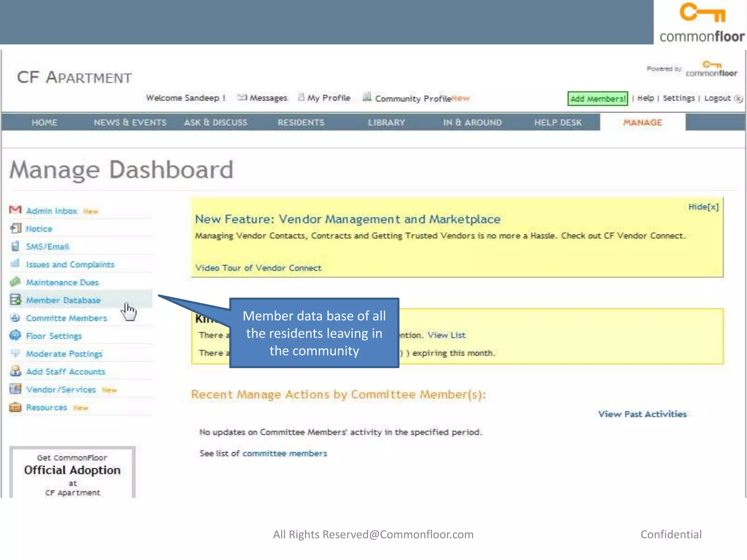Viewport: 747px width, 560px height.
Task: Switch to the HELP DESK tab
Action: pyautogui.click(x=558, y=122)
